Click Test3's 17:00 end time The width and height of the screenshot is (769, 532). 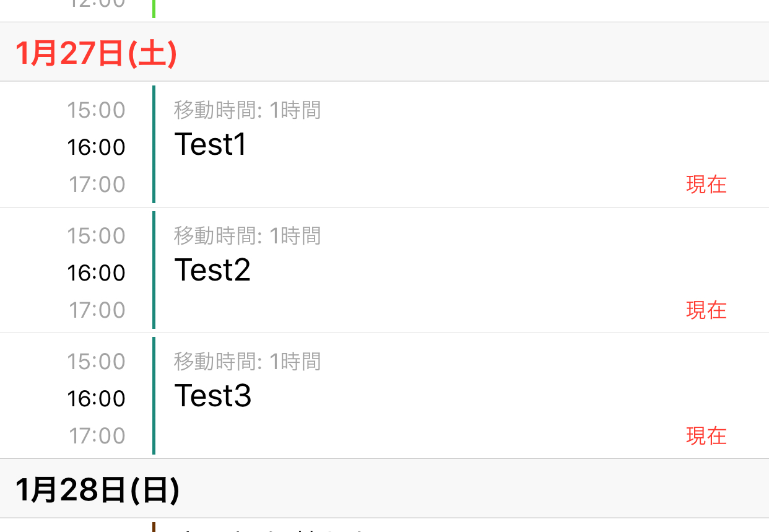pyautogui.click(x=97, y=436)
